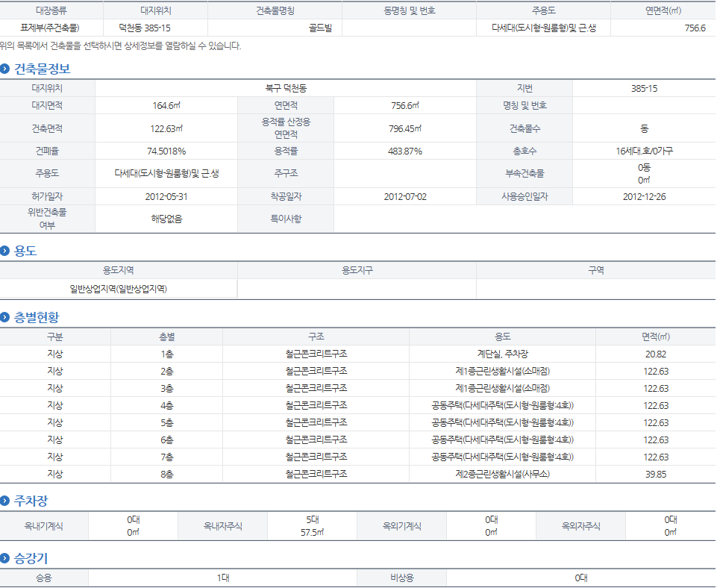The width and height of the screenshot is (717, 588).
Task: Click the 해당없음 violation status value
Action: (166, 219)
